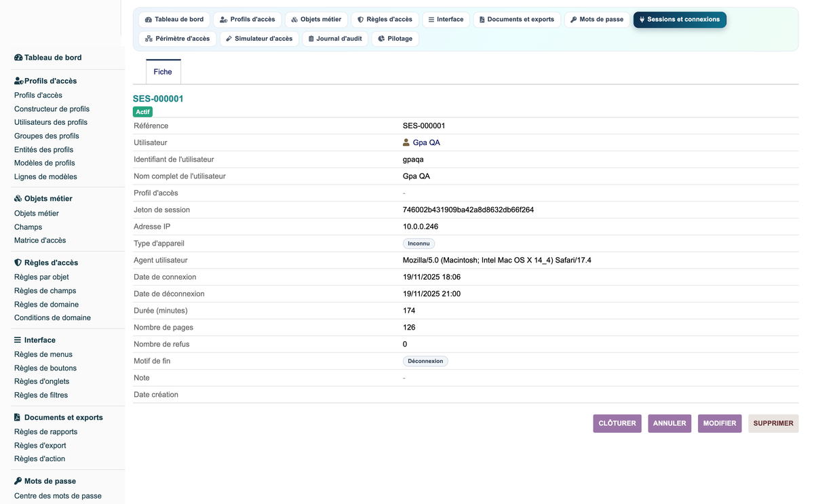Click the Supprimer button
814x504 pixels.
coord(773,423)
